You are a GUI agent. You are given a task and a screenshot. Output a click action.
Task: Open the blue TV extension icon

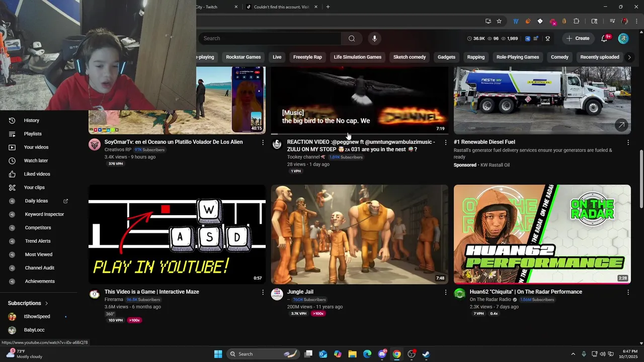tap(516, 21)
